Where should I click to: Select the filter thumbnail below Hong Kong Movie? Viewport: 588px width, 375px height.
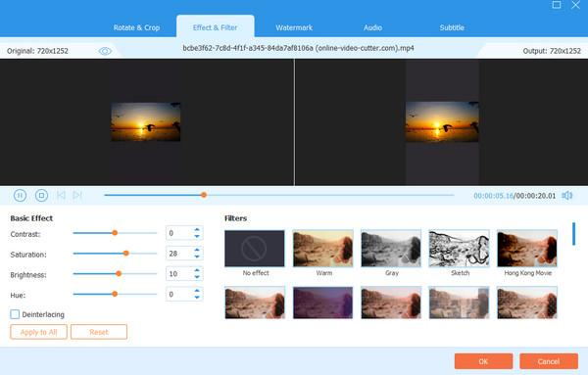pyautogui.click(x=527, y=303)
